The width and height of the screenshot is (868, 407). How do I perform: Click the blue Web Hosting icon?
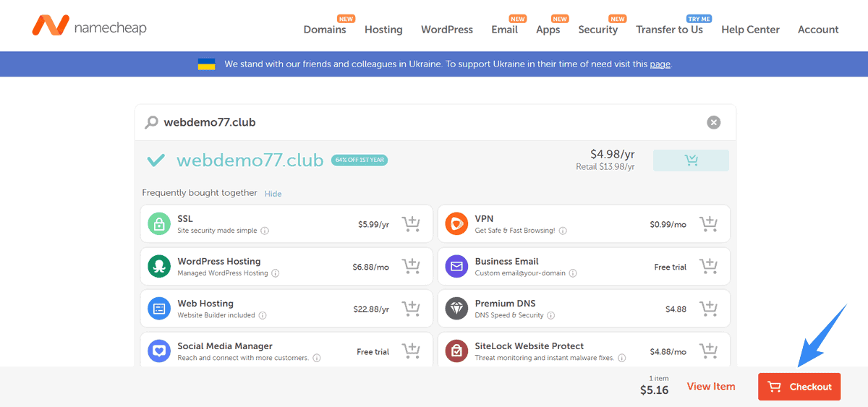click(159, 309)
